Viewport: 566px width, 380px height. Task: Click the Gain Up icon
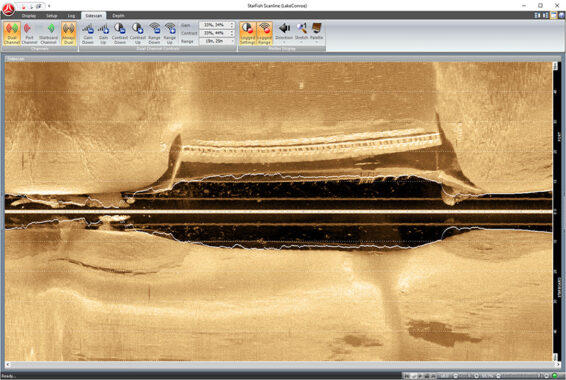click(x=103, y=33)
